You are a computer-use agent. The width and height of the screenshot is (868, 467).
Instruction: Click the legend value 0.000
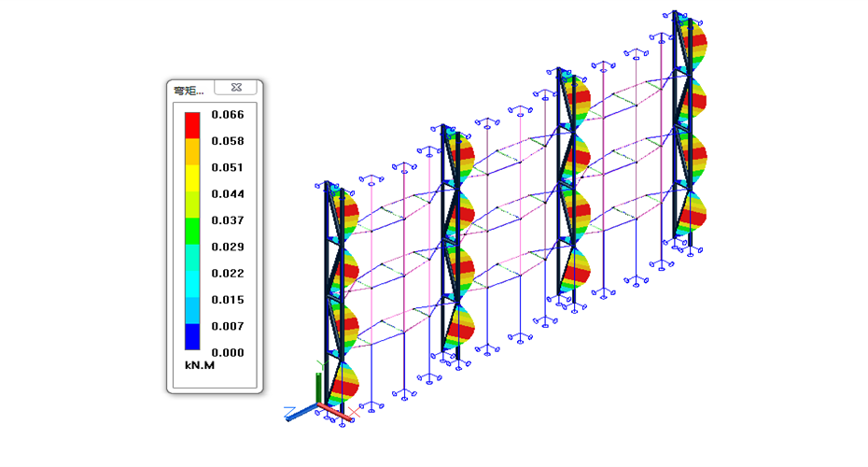point(228,353)
